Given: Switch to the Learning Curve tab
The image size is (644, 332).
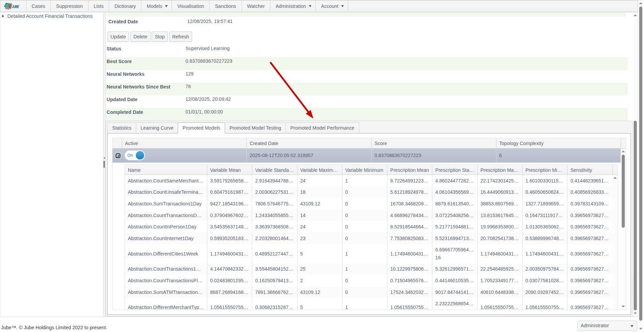Looking at the screenshot, I should (x=157, y=128).
